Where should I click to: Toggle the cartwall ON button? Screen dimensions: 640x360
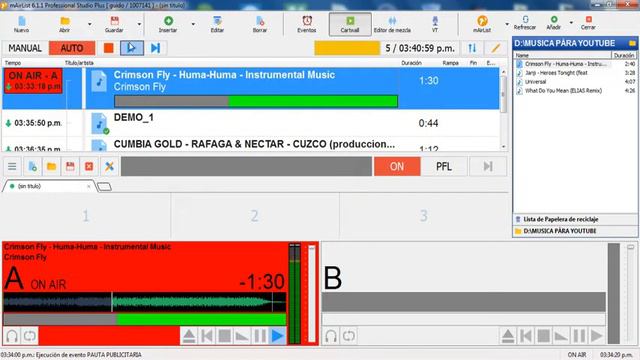point(397,167)
